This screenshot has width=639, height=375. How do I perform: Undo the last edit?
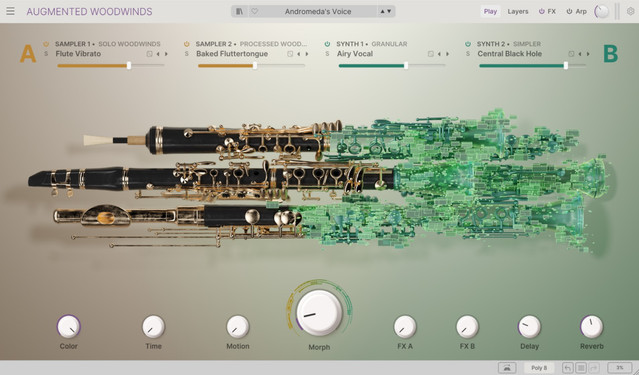click(x=568, y=368)
